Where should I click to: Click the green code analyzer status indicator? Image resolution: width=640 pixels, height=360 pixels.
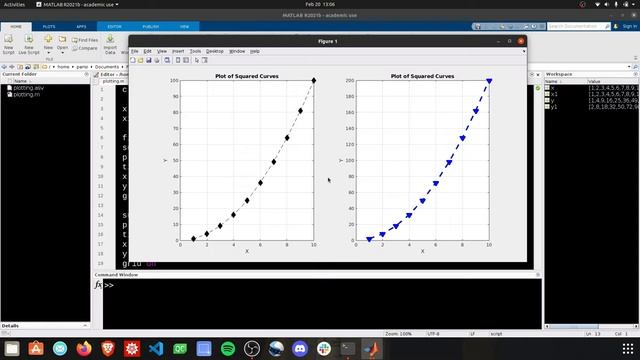(538, 88)
